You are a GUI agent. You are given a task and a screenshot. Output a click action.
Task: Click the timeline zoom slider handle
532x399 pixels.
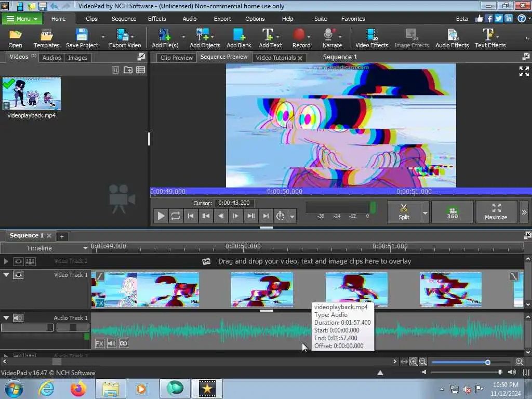[487, 362]
